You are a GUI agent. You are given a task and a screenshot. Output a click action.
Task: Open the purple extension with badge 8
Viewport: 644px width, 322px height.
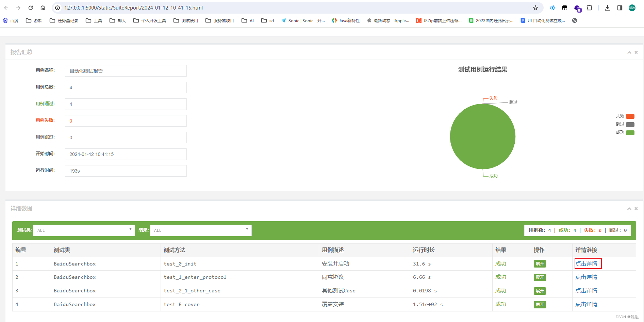click(577, 8)
